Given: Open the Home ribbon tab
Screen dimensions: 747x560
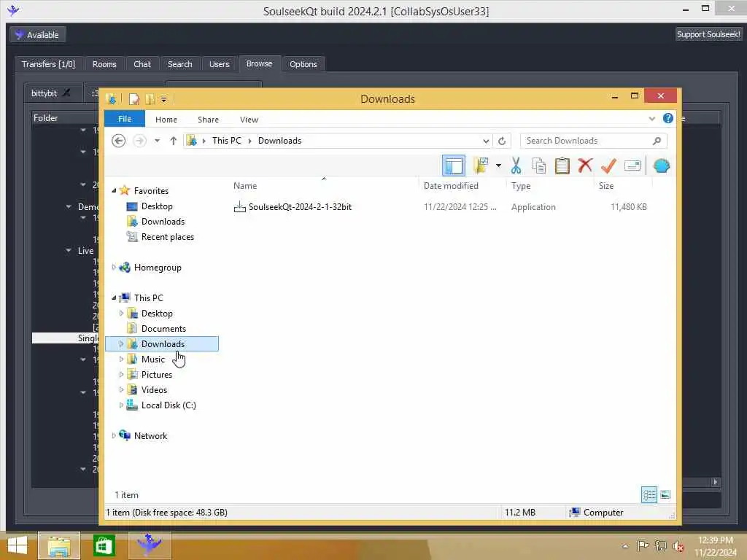Looking at the screenshot, I should click(166, 120).
